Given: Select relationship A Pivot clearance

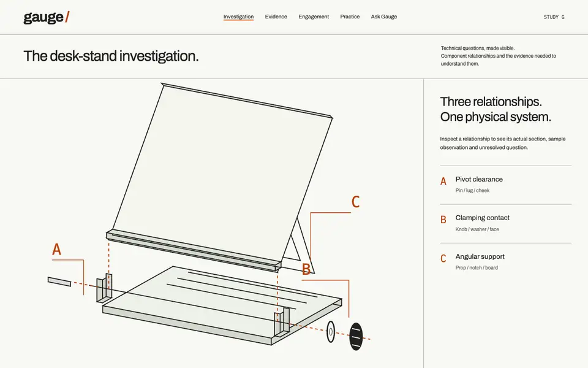Looking at the screenshot, I should point(505,185).
